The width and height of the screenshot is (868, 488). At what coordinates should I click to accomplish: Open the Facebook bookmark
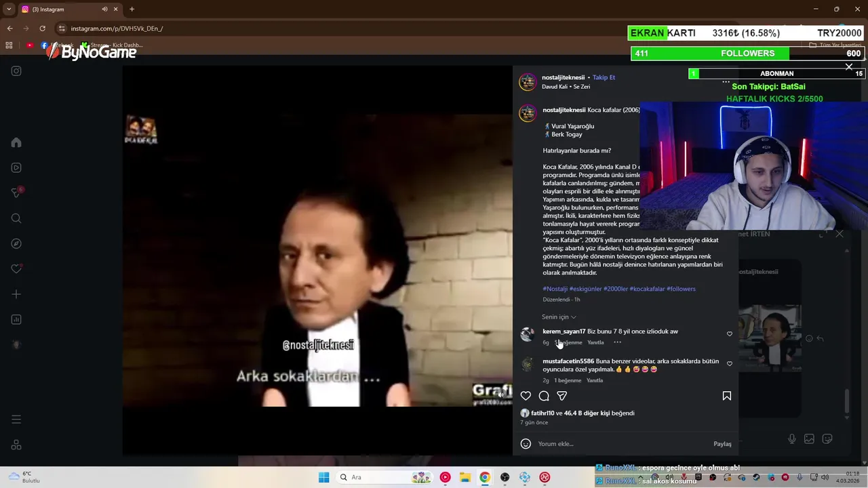57,45
